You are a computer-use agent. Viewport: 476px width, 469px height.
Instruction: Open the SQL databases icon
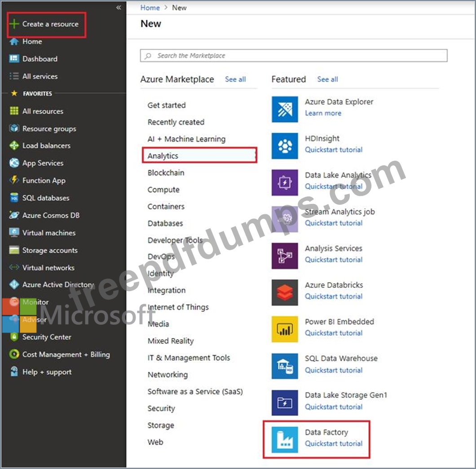click(x=14, y=198)
